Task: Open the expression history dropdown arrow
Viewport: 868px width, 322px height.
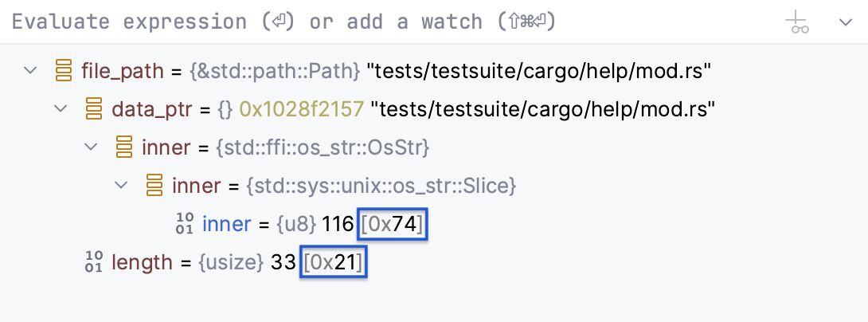Action: 846,22
